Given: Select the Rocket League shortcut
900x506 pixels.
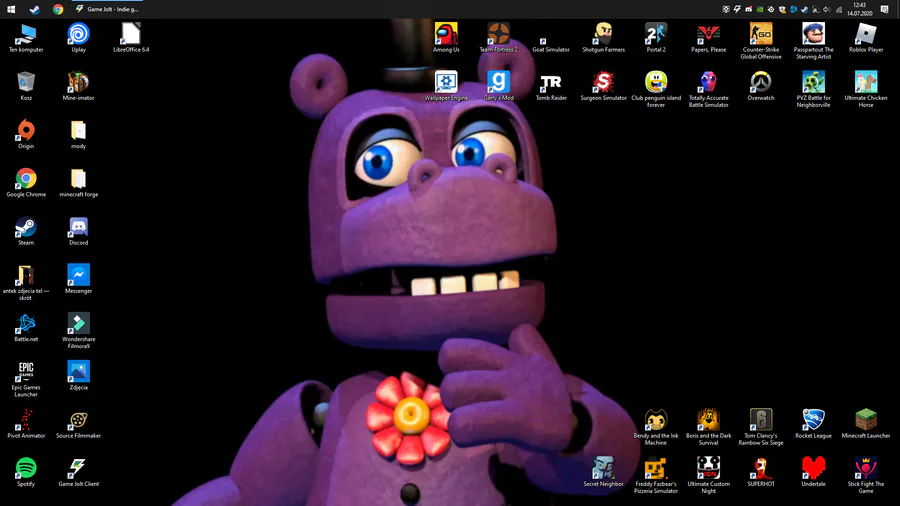Looking at the screenshot, I should pos(813,423).
